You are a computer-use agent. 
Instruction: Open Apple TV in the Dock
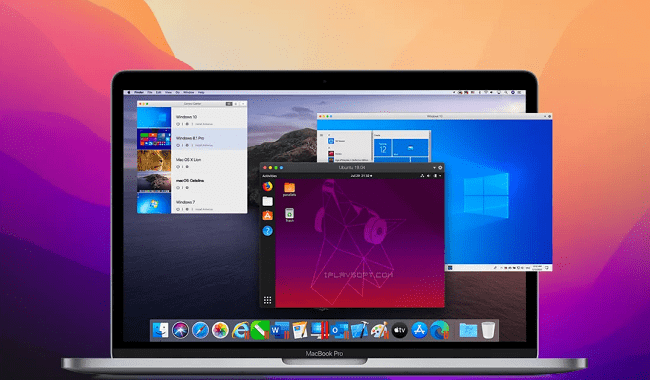point(399,330)
